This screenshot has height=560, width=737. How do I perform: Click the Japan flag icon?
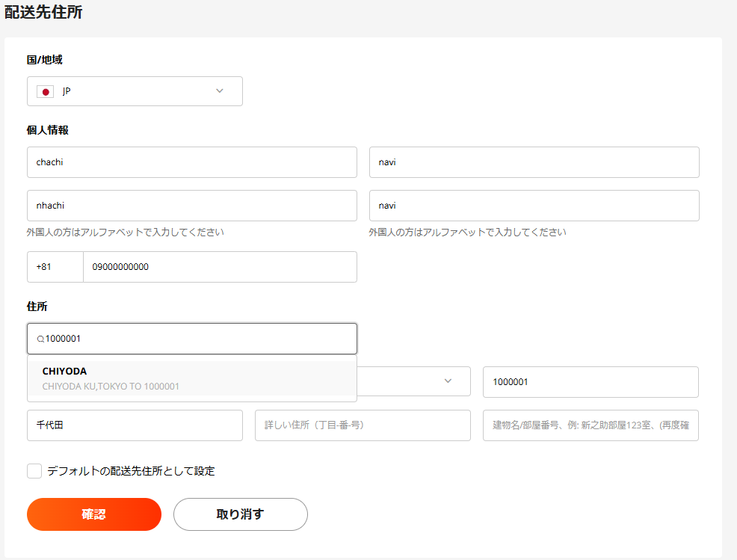coord(45,91)
